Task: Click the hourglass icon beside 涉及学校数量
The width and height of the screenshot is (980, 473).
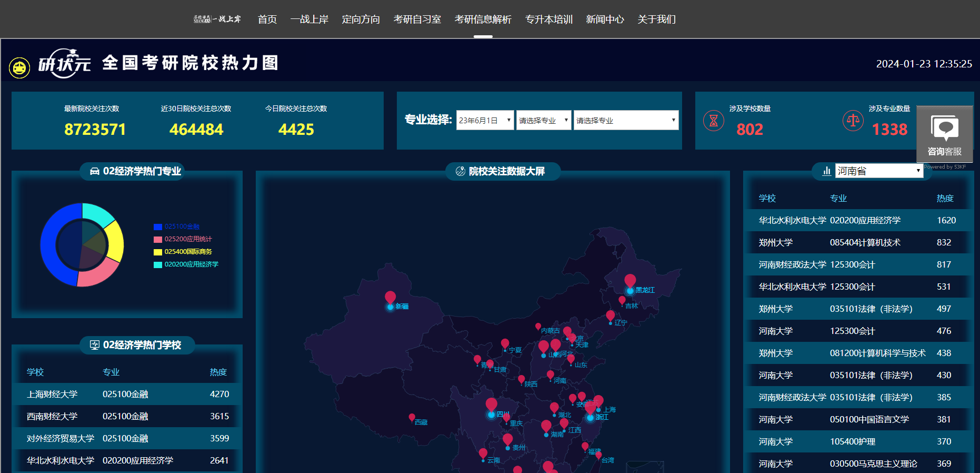Action: click(x=713, y=121)
